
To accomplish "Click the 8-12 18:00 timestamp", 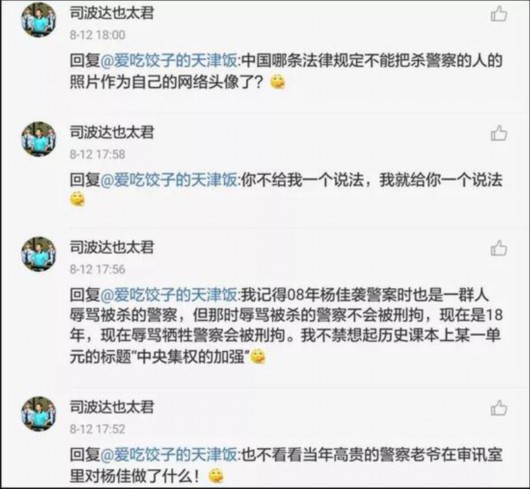I will 97,35.
